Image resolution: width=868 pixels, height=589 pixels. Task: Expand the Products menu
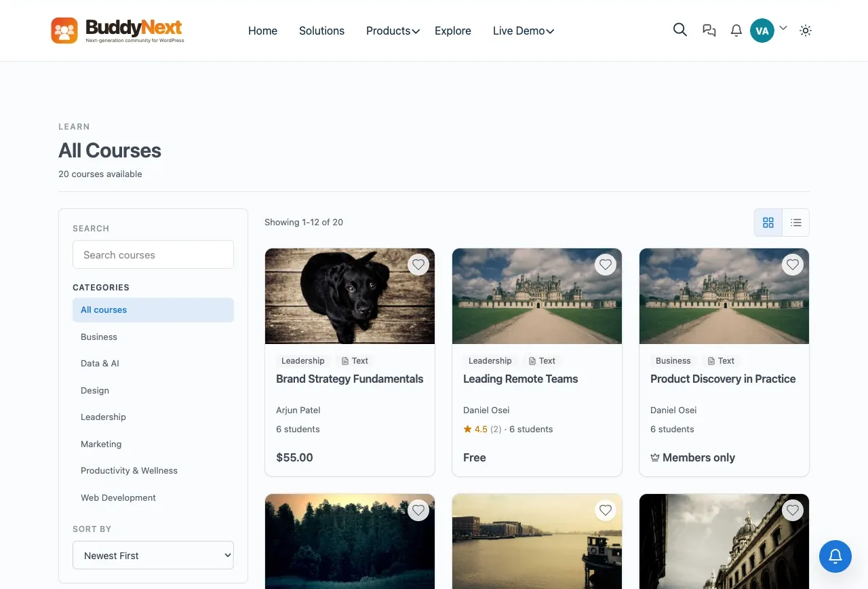(x=393, y=31)
